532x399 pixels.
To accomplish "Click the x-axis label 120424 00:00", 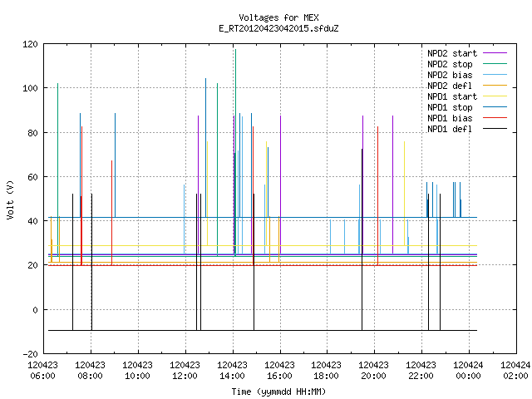I will (x=469, y=371).
